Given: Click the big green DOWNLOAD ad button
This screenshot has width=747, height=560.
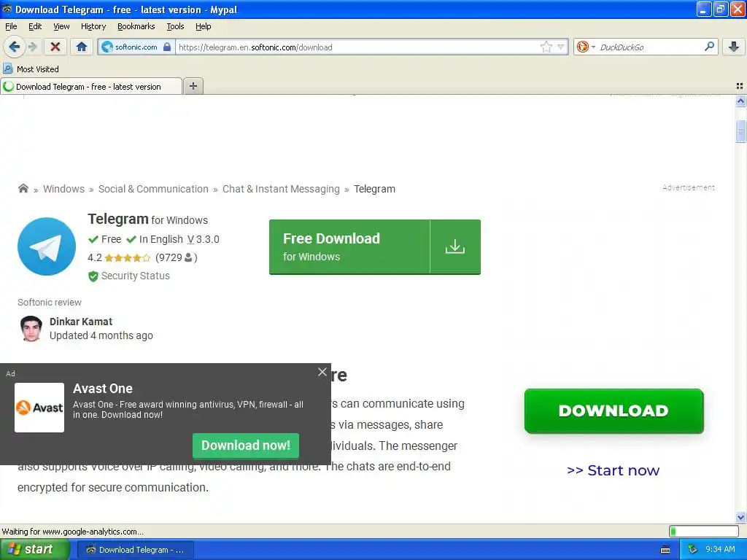Looking at the screenshot, I should [x=614, y=411].
